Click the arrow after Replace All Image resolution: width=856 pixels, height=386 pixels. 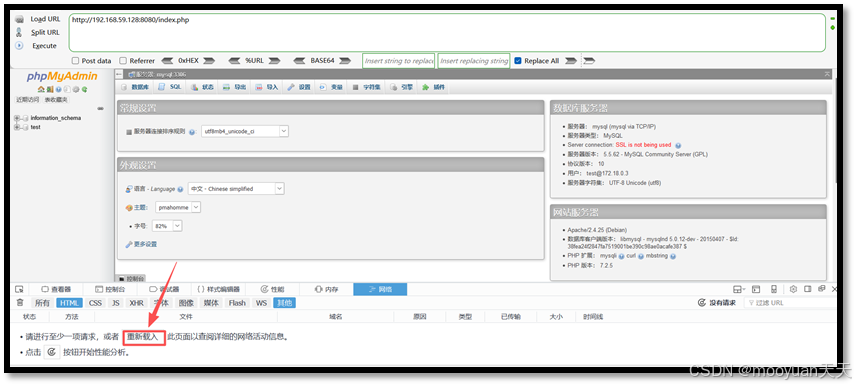point(570,61)
